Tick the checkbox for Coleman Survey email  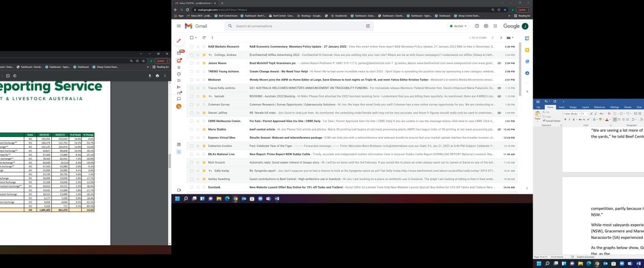tap(192, 105)
